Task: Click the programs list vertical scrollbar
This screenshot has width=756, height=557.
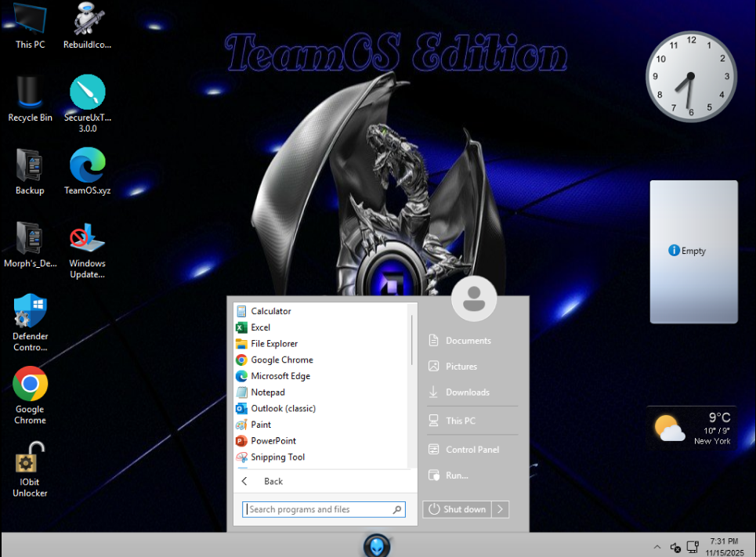Action: point(411,341)
